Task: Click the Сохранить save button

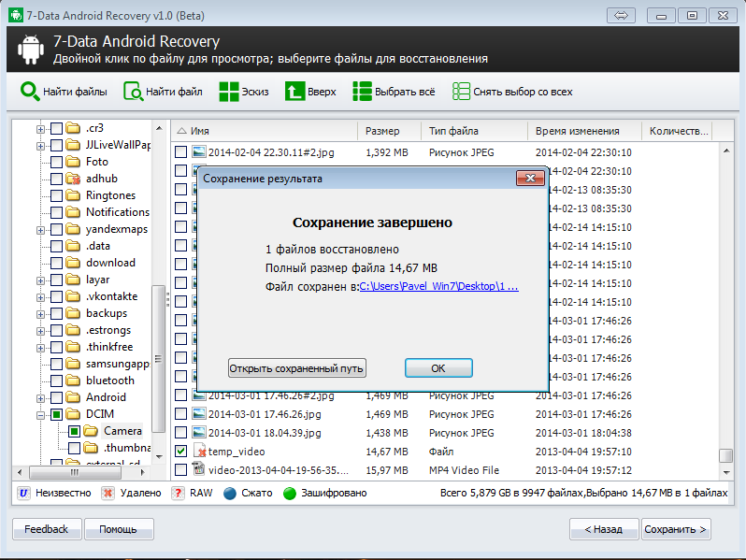Action: pyautogui.click(x=676, y=529)
